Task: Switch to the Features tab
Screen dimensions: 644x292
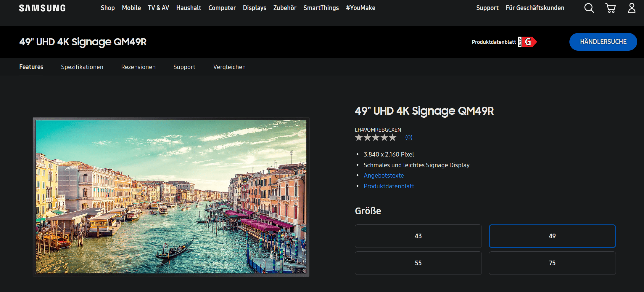Action: click(x=31, y=67)
